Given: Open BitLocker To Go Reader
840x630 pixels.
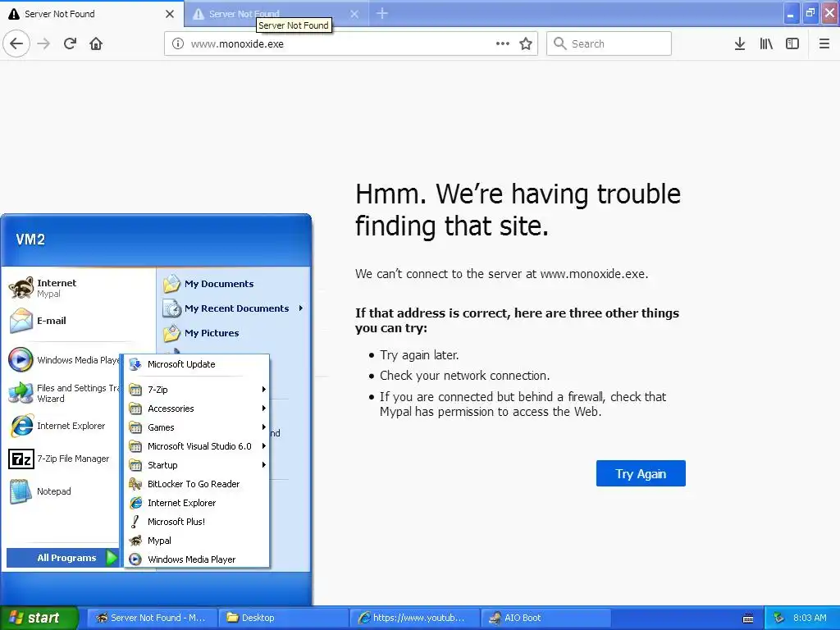Looking at the screenshot, I should pyautogui.click(x=197, y=484).
